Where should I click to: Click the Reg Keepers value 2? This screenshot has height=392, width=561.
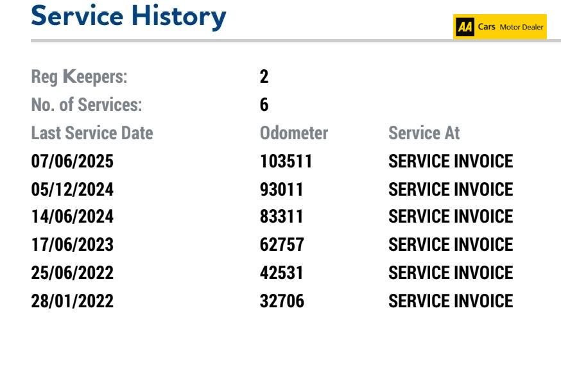(x=264, y=76)
